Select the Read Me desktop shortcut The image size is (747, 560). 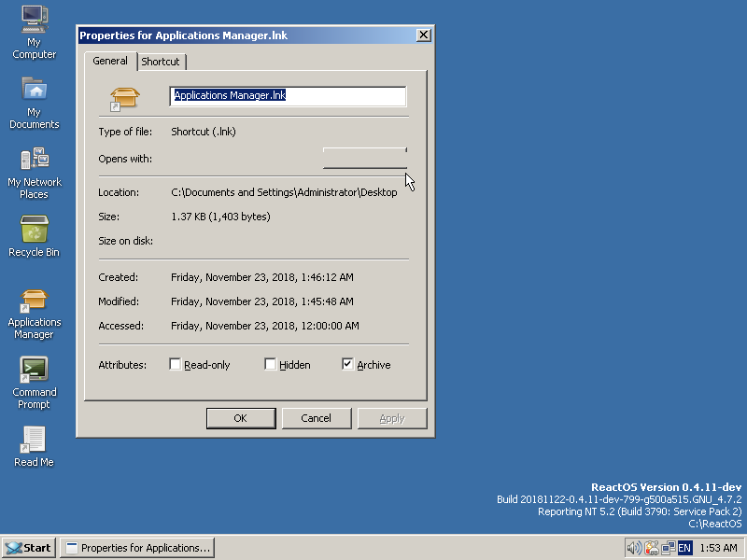point(35,446)
